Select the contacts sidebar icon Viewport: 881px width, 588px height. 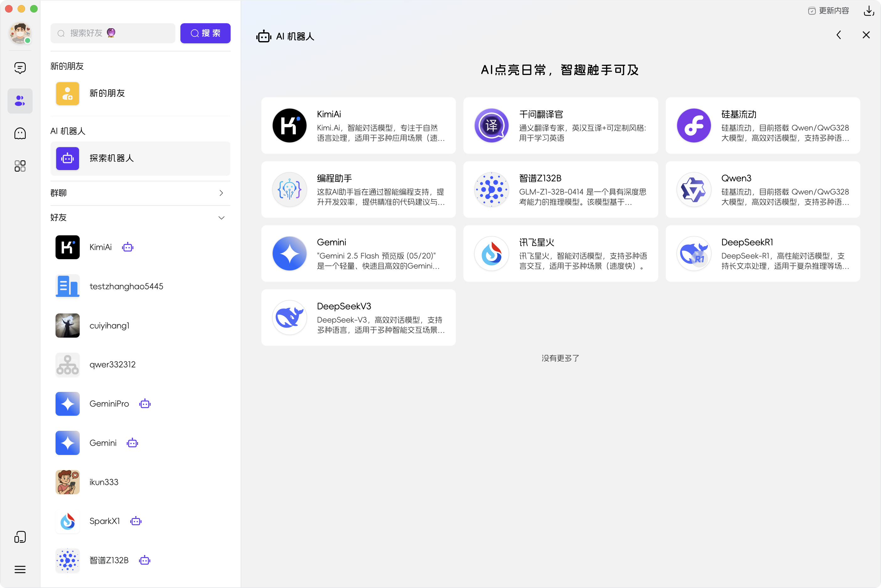(x=20, y=100)
